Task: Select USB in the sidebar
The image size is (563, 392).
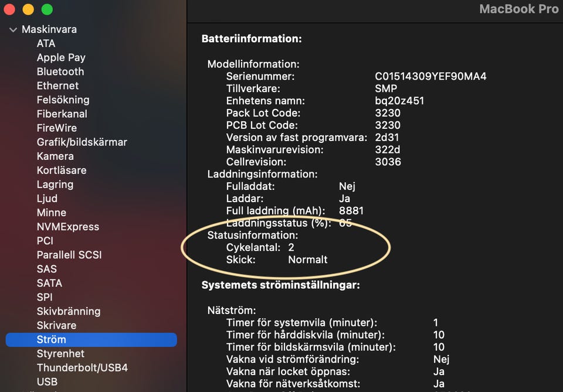Action: 47,381
